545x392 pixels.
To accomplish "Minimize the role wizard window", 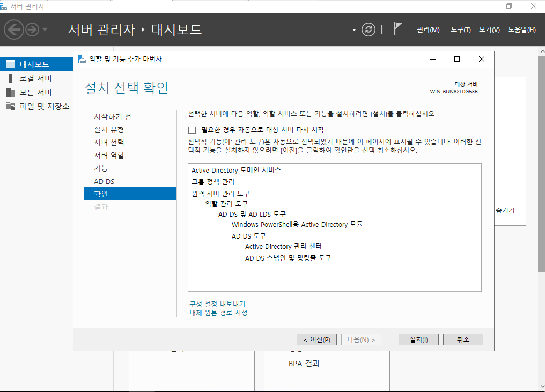I will point(433,59).
